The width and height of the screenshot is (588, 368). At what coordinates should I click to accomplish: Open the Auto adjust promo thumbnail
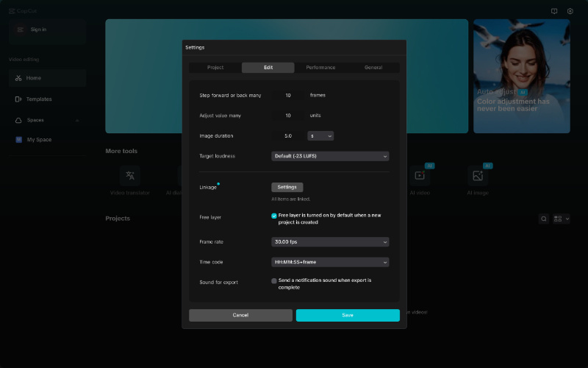tap(522, 77)
